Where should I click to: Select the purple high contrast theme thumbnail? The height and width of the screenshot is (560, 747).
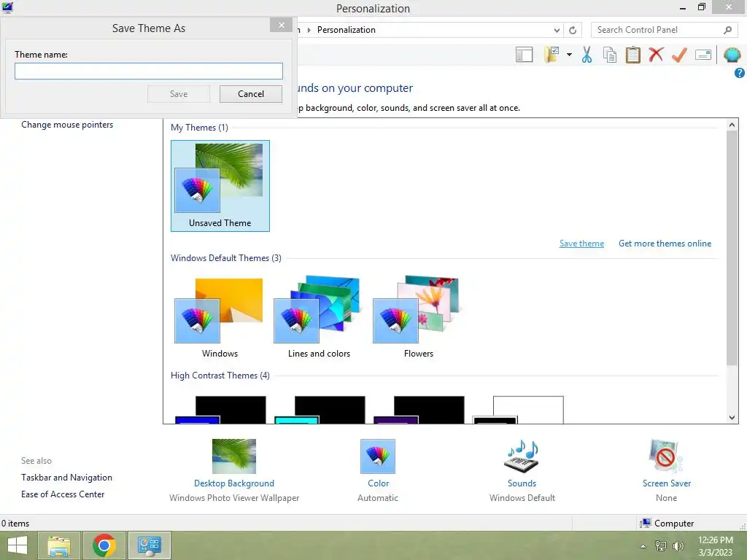tap(419, 410)
